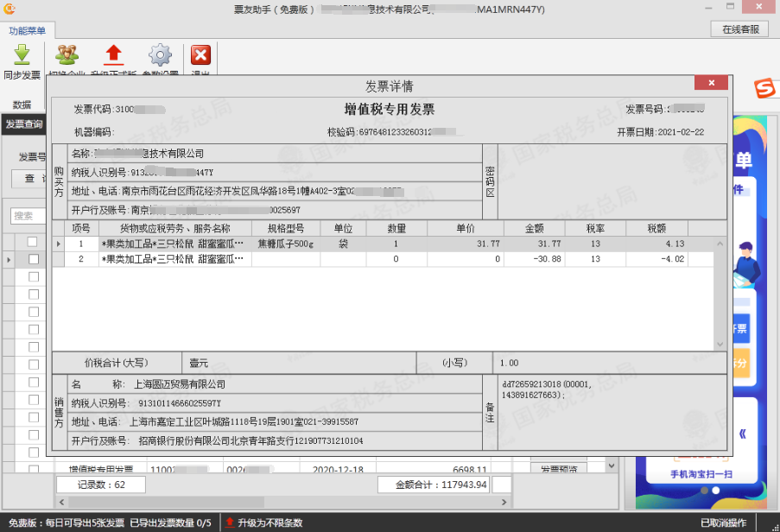Image resolution: width=780 pixels, height=532 pixels.
Task: Click the 壹元 total in words field
Action: click(299, 363)
